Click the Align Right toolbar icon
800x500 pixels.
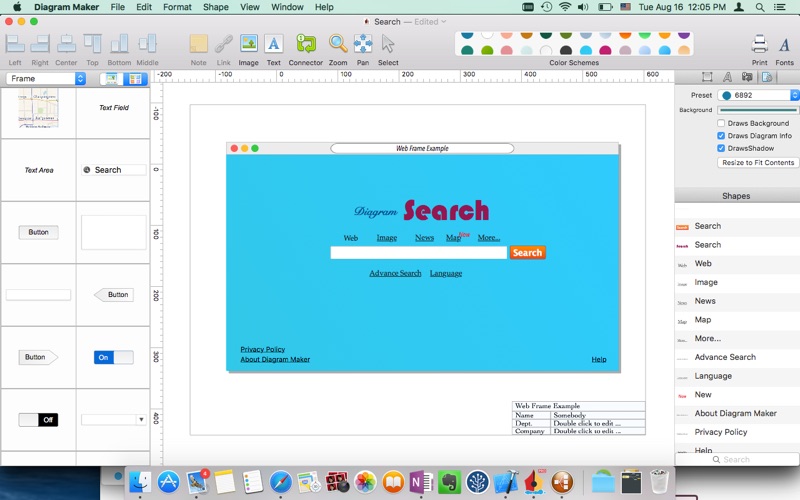tap(40, 44)
